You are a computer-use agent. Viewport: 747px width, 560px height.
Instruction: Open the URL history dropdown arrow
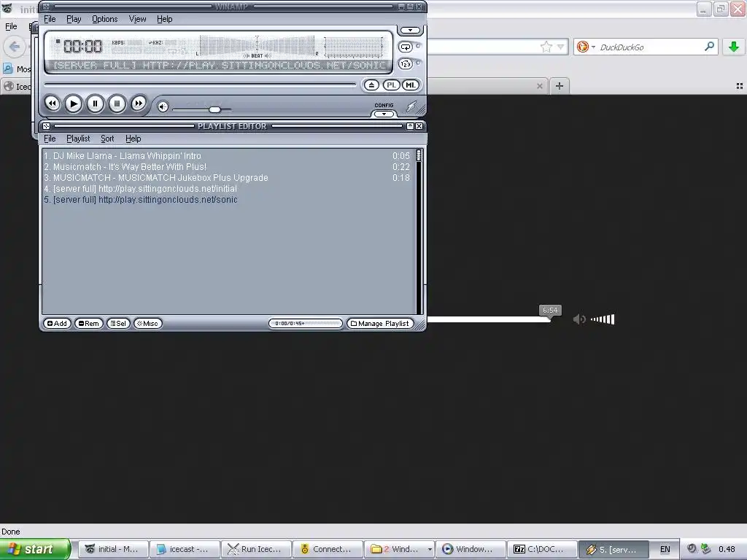[x=561, y=47]
